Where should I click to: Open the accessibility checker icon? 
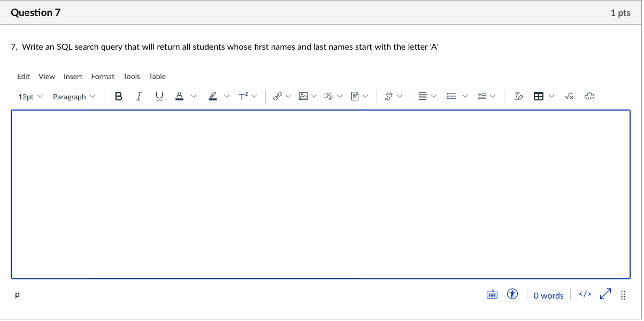512,294
